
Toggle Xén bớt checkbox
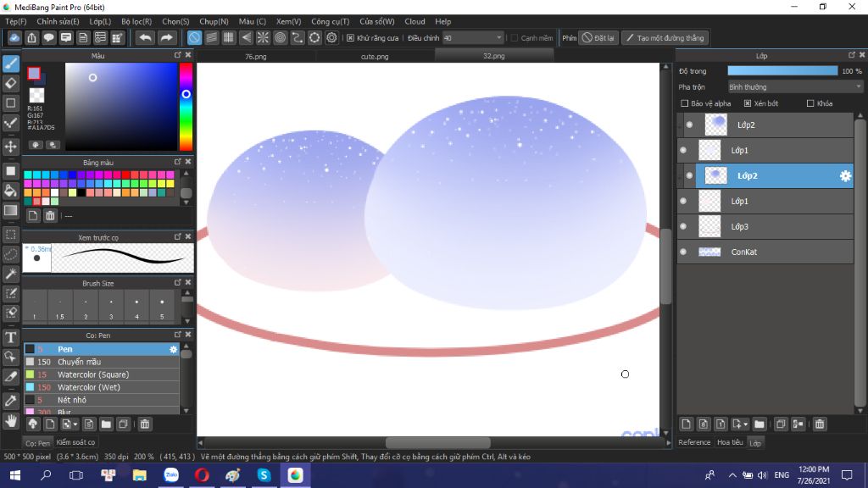click(x=748, y=103)
